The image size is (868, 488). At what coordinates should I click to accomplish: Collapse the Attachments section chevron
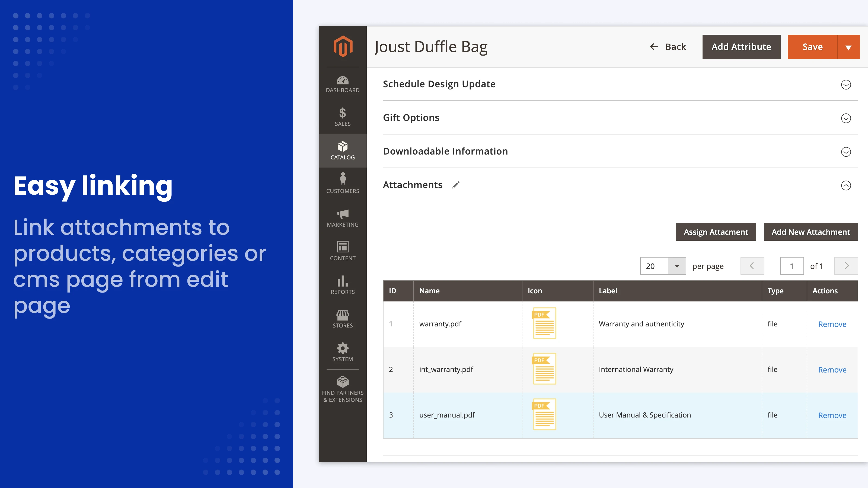click(845, 185)
